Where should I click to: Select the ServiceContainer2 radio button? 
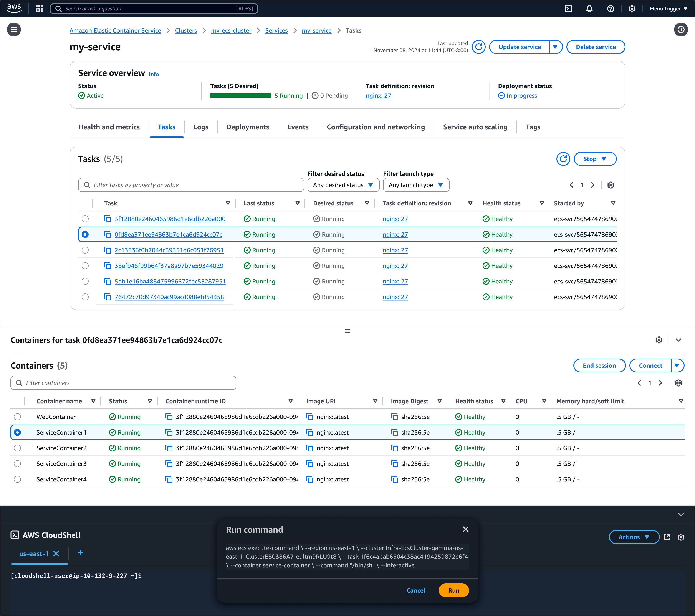(x=17, y=448)
